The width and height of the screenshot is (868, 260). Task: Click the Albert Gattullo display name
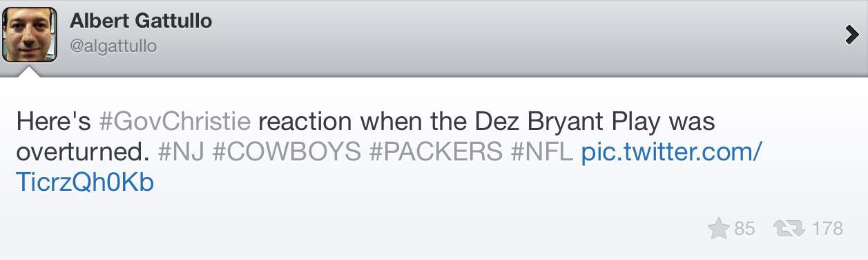tap(141, 21)
